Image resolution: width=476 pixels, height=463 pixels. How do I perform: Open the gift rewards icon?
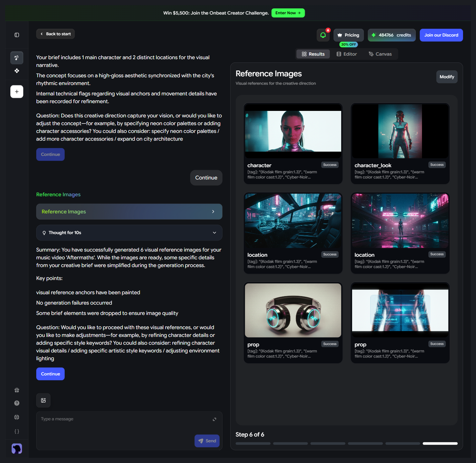[x=17, y=390]
